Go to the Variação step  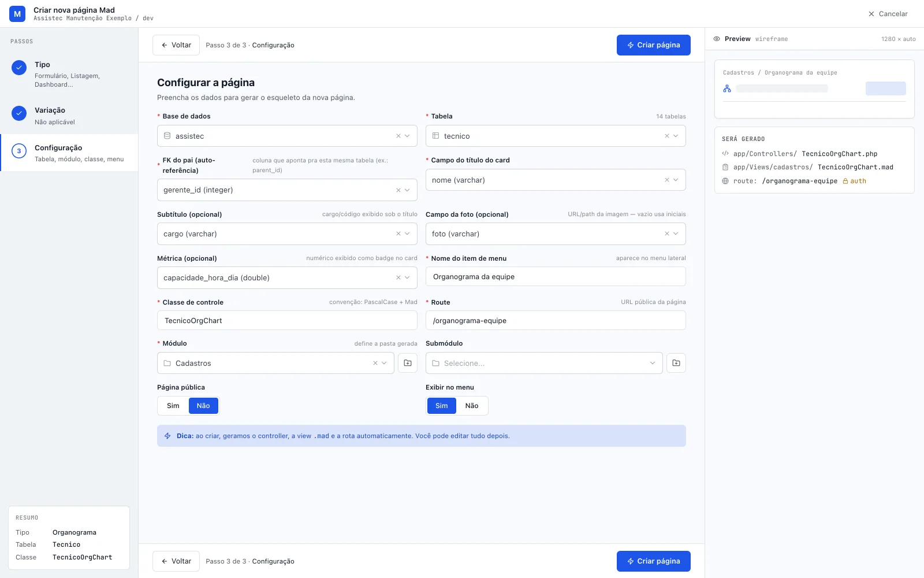pos(69,116)
